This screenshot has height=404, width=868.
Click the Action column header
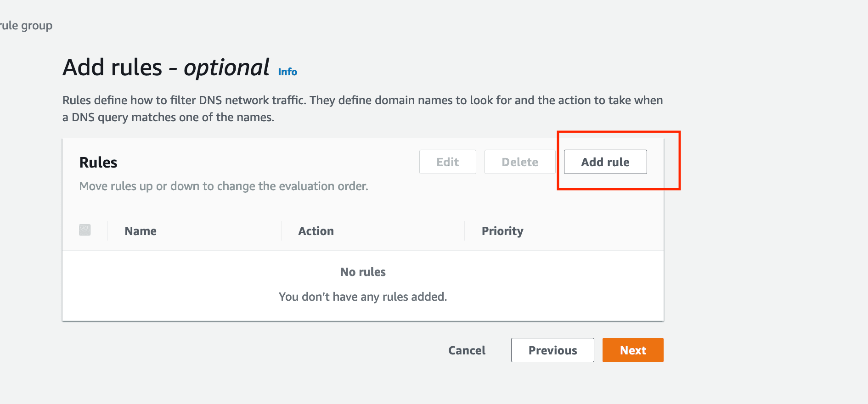316,231
